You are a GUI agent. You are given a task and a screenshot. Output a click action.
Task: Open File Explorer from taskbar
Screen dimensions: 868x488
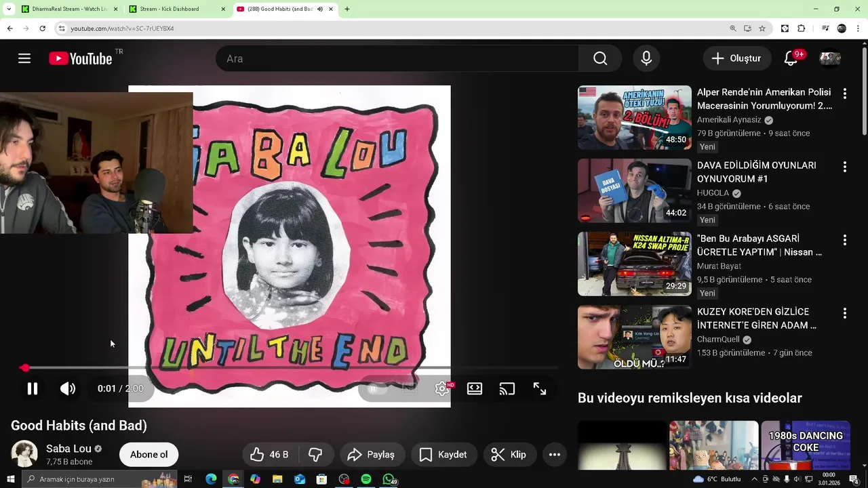277,479
